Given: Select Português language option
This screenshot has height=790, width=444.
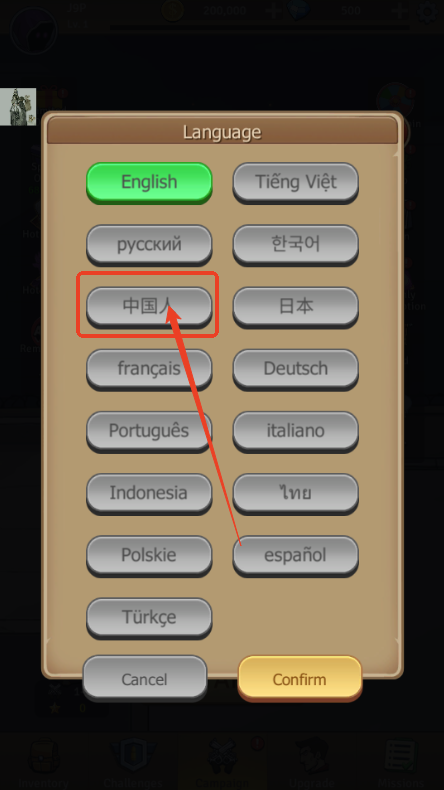Looking at the screenshot, I should [149, 431].
